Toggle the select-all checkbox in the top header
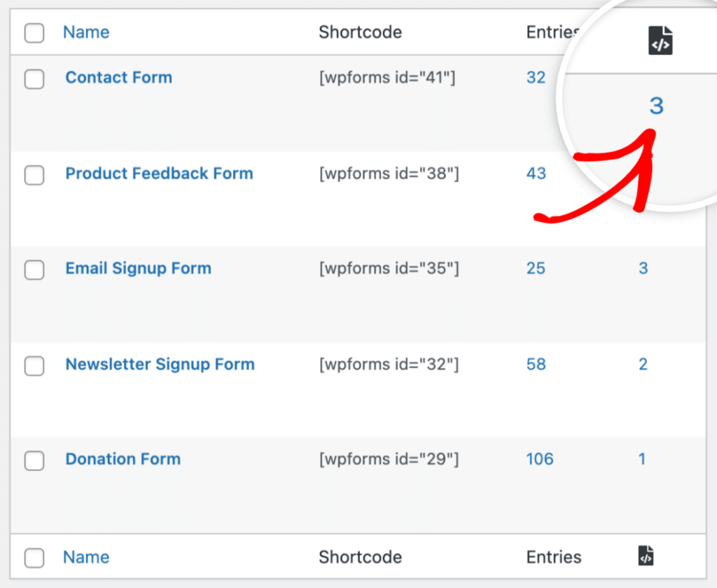 coord(34,32)
